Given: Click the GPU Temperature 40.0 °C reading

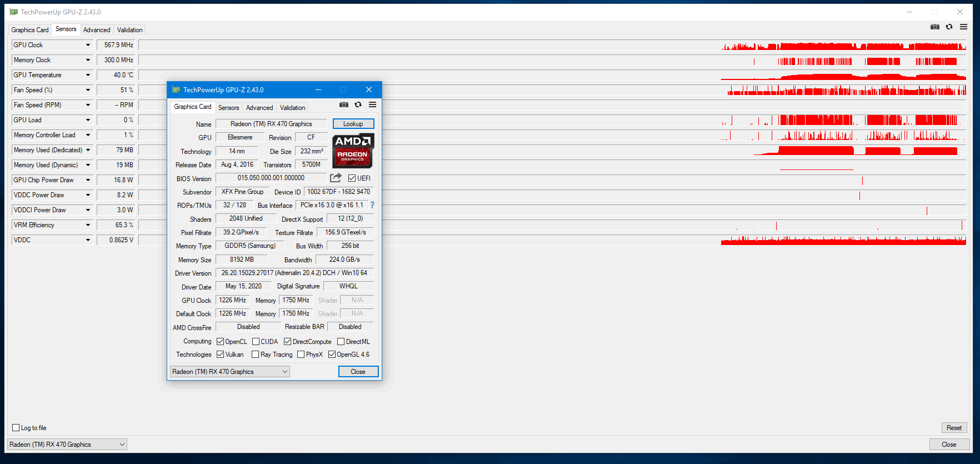Looking at the screenshot, I should pyautogui.click(x=116, y=75).
